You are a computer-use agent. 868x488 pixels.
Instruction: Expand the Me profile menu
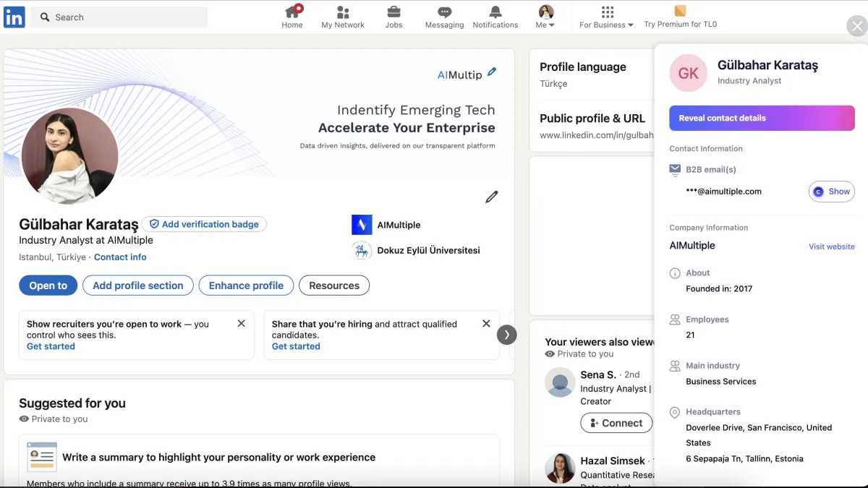point(546,17)
